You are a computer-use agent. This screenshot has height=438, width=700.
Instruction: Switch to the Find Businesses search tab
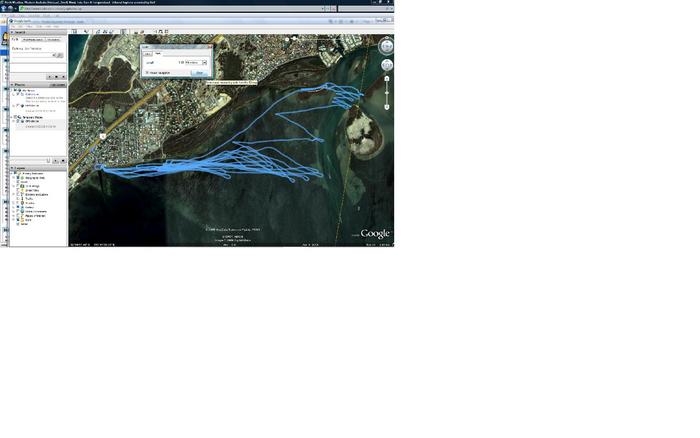pyautogui.click(x=33, y=40)
